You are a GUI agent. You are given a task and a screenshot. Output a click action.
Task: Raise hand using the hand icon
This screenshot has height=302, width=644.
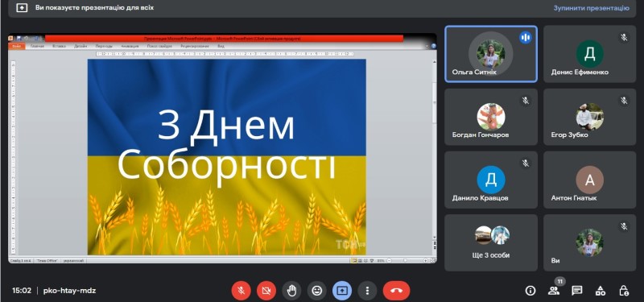pyautogui.click(x=291, y=291)
